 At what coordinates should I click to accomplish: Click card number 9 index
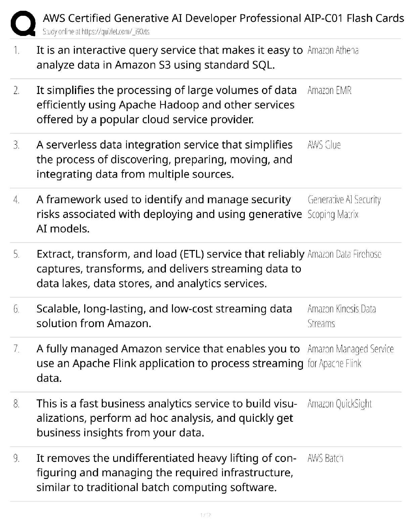point(16,458)
